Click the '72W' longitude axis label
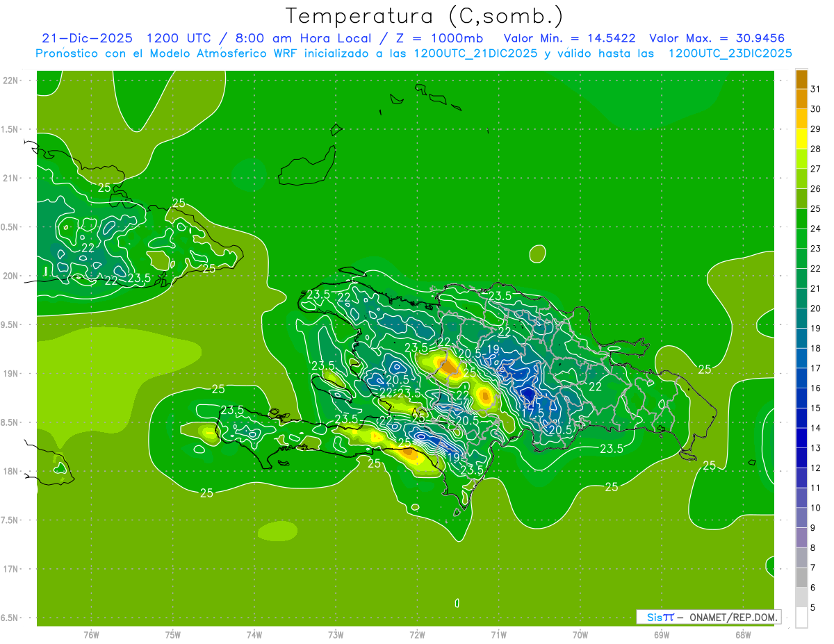Screen dimensions: 834x644 (417, 634)
